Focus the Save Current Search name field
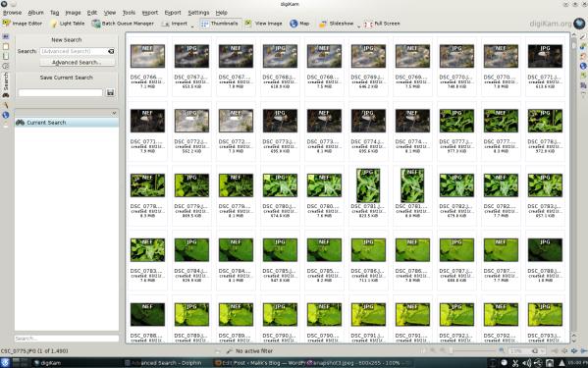Screen dimensions: 588x368 pyautogui.click(x=60, y=92)
